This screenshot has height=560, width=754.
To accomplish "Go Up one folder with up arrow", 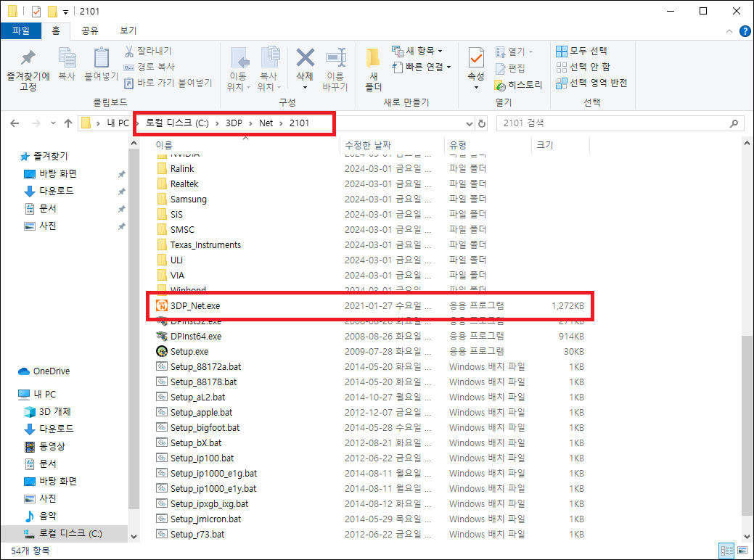I will pos(68,123).
